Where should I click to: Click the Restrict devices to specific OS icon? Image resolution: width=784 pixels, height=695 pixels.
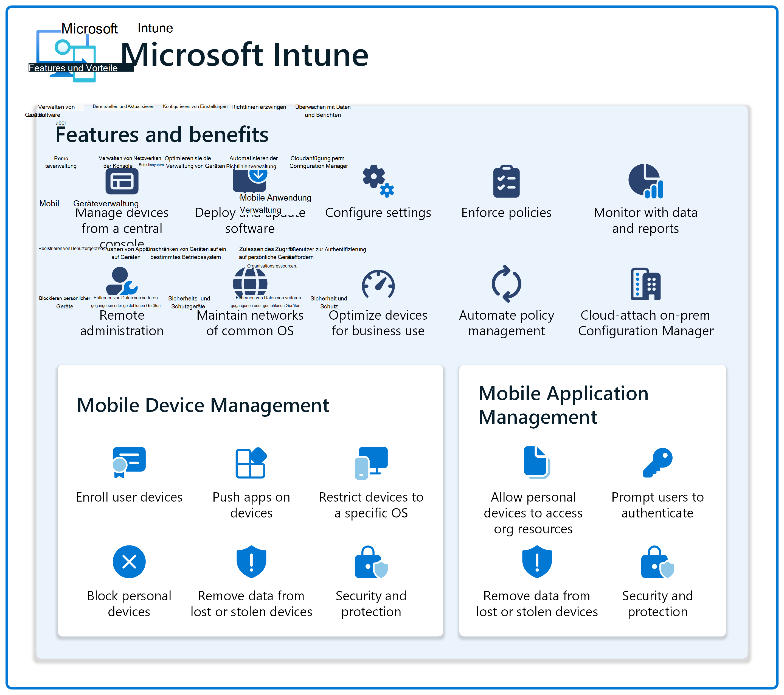pos(371,463)
